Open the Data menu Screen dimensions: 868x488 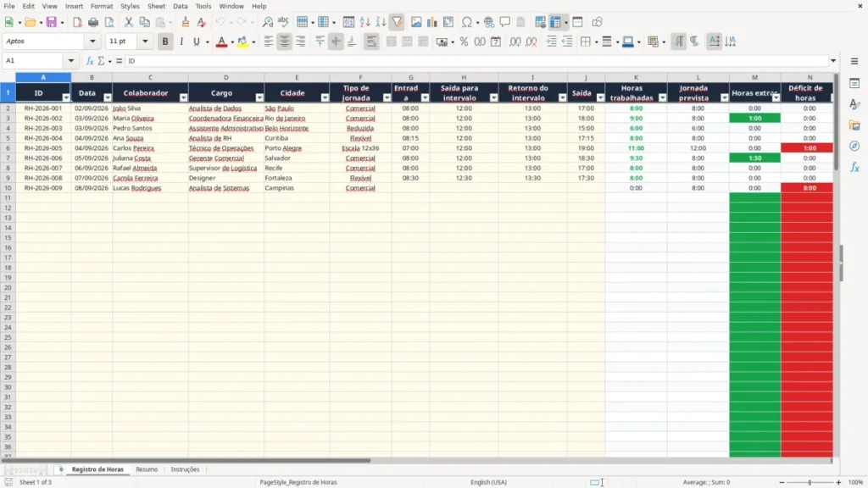point(180,6)
